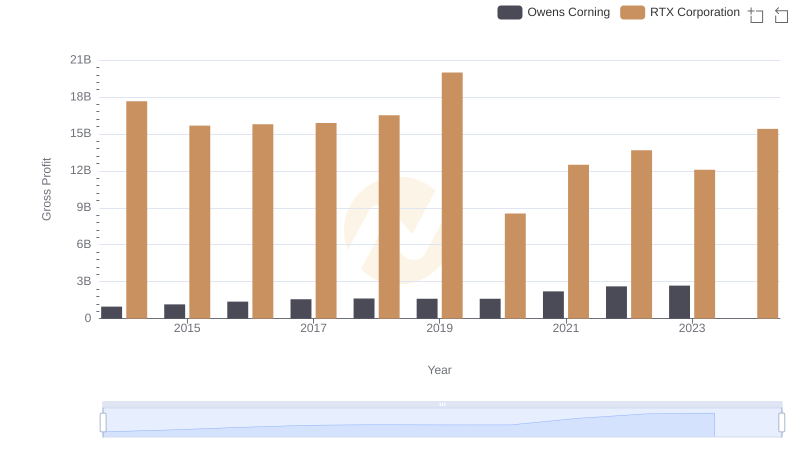The image size is (800, 461).
Task: Click the 2015 x-axis label
Action: (187, 328)
